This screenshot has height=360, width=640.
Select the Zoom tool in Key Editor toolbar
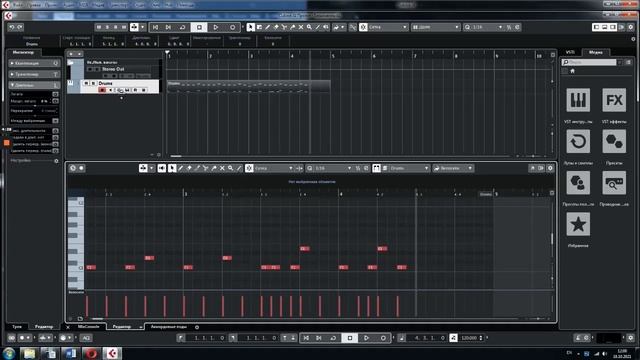coord(231,168)
